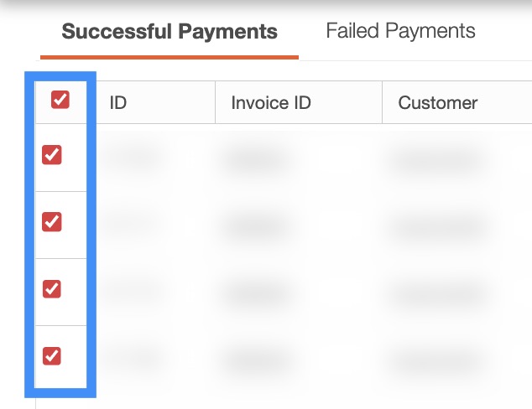Screen dimensions: 532x409
Task: Uncheck the first payment row checkbox
Action: click(52, 155)
